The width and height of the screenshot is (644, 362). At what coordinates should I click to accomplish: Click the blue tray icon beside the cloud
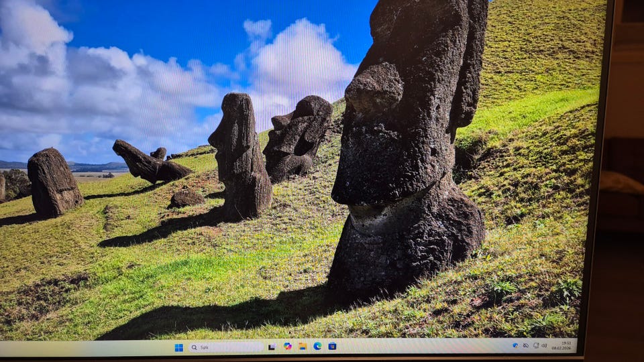(x=515, y=346)
